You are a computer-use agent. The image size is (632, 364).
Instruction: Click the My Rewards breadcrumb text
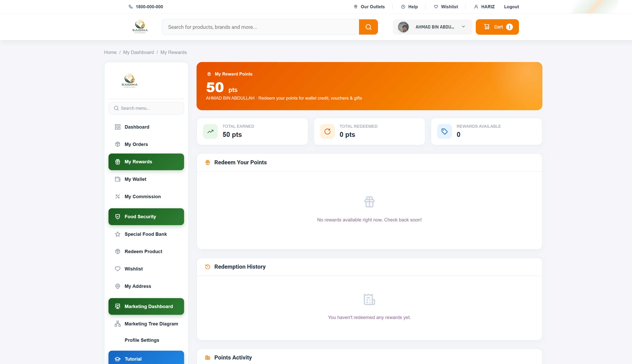tap(173, 52)
